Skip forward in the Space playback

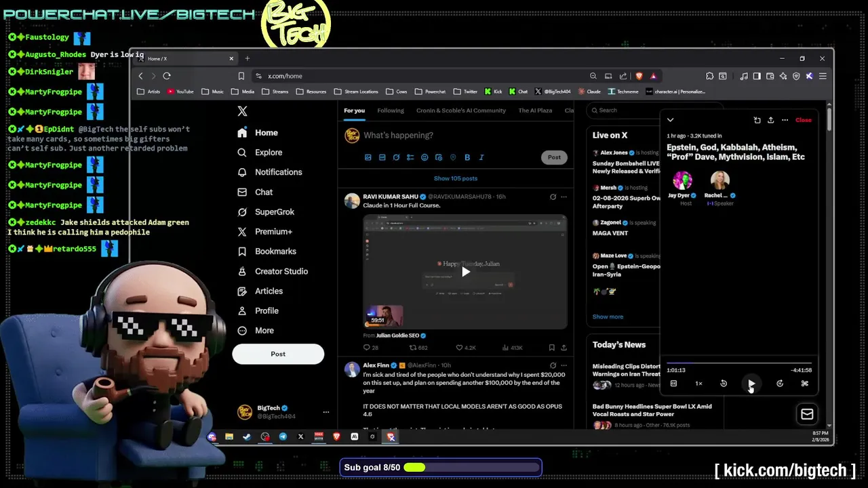780,384
